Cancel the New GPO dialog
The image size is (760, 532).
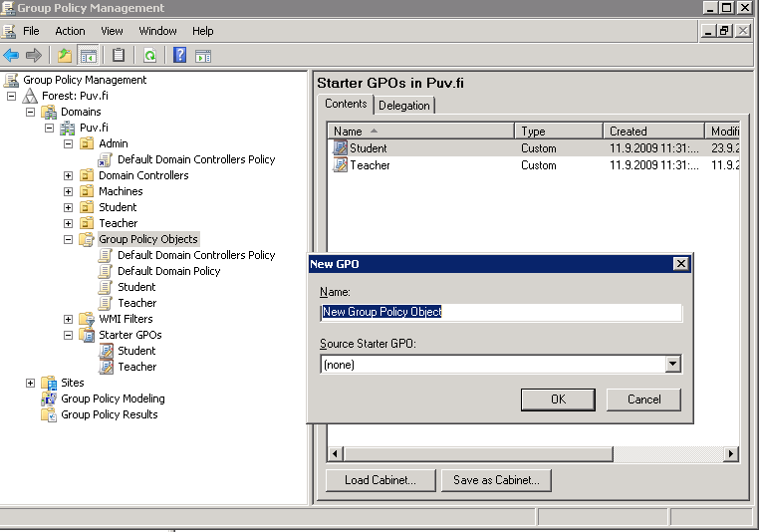tap(643, 399)
